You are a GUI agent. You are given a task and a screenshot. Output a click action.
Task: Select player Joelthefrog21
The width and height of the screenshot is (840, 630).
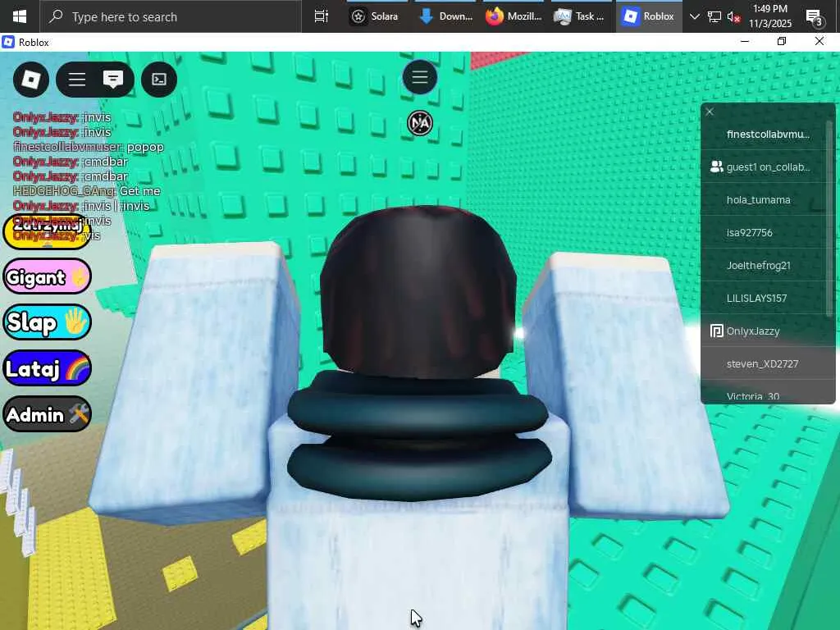coord(765,265)
